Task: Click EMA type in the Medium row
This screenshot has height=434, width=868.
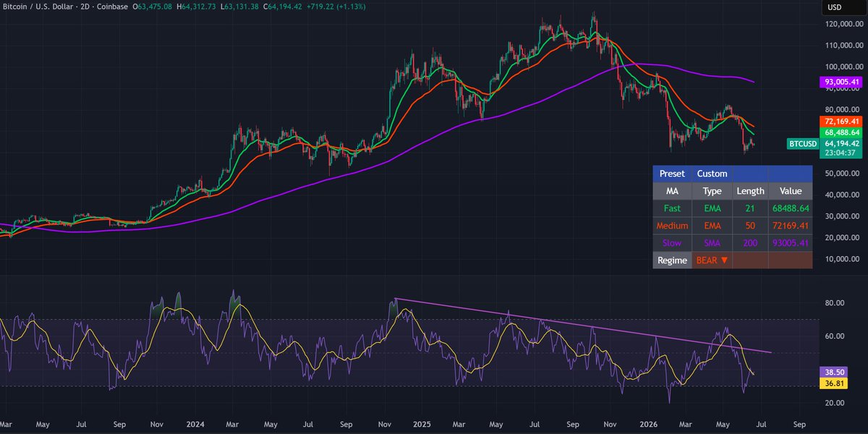Action: tap(712, 226)
